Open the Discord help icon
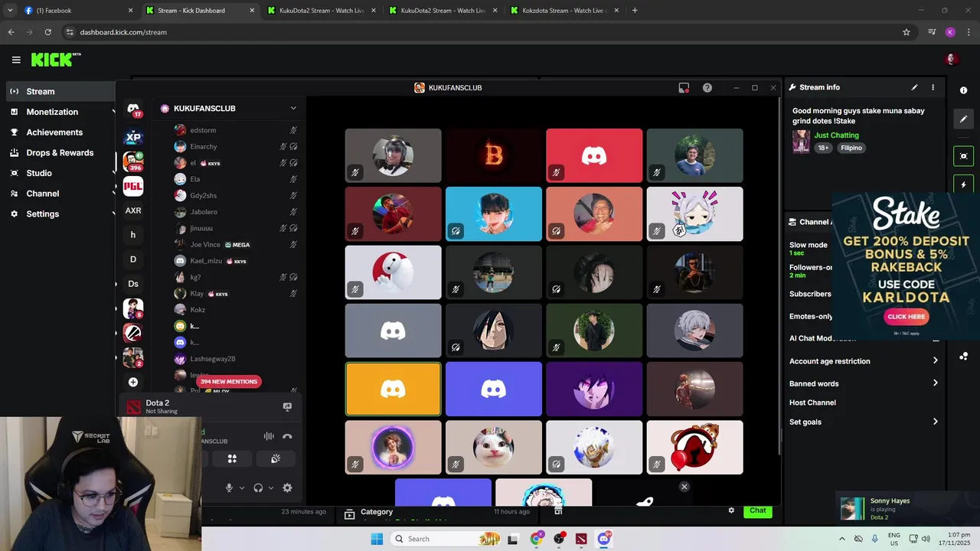 tap(707, 88)
